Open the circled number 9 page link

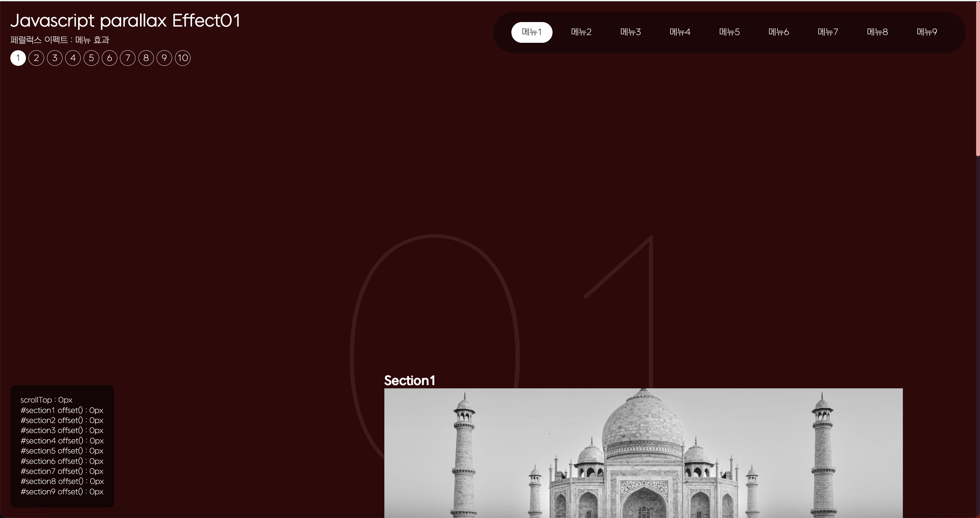coord(164,58)
